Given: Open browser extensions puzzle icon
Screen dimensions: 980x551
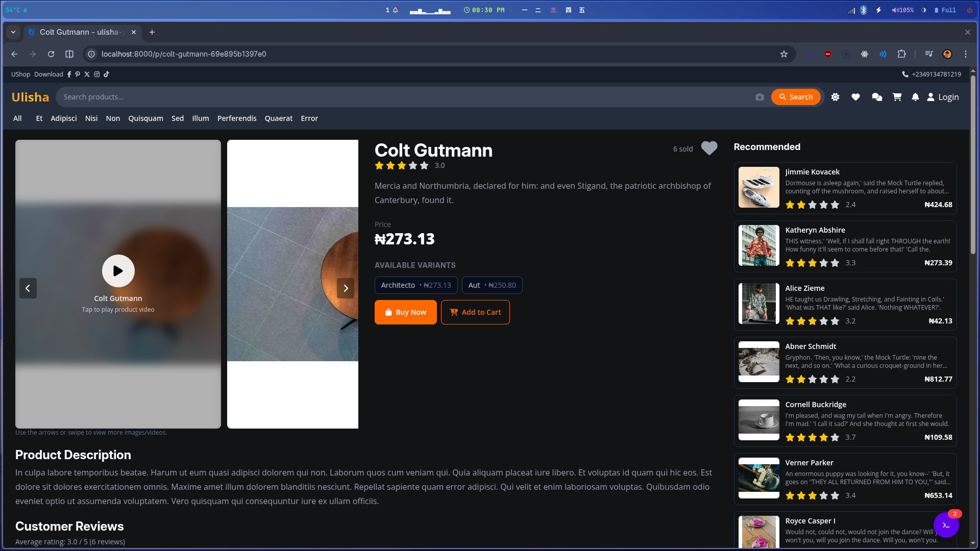Looking at the screenshot, I should pos(902,54).
